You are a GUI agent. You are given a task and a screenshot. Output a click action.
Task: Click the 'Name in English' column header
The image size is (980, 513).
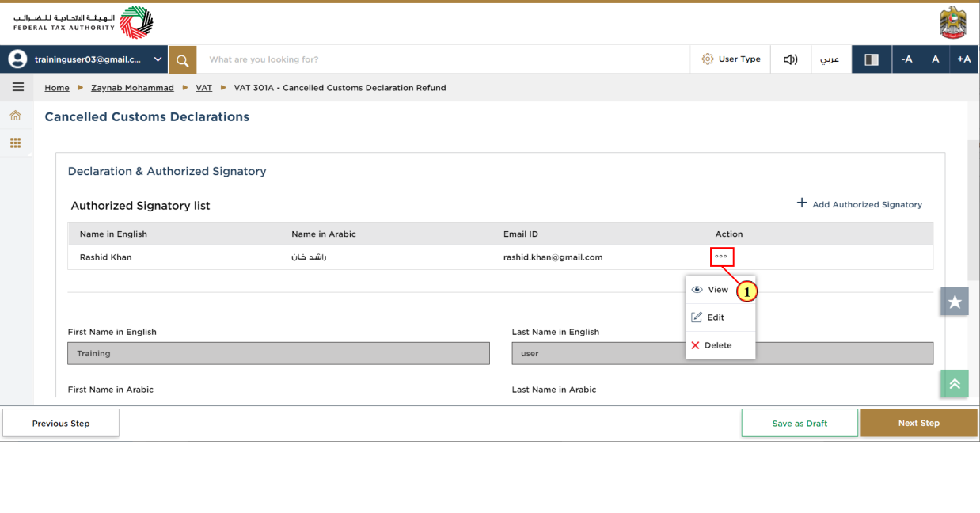coord(113,234)
